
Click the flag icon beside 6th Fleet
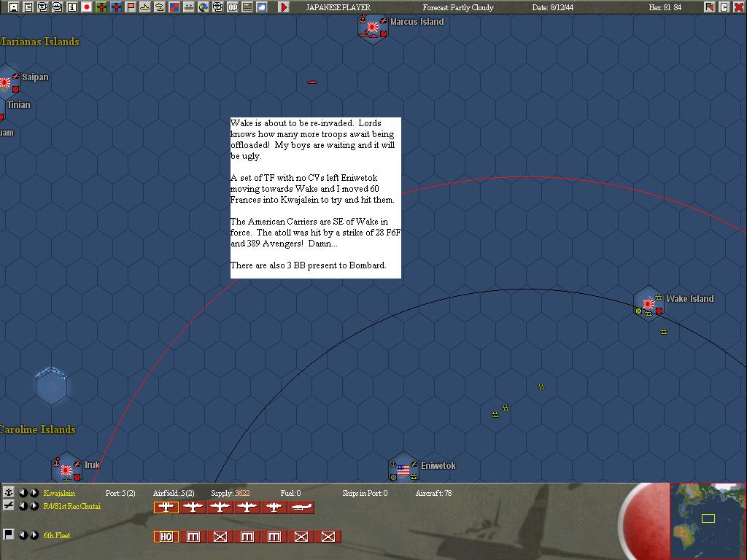click(8, 534)
